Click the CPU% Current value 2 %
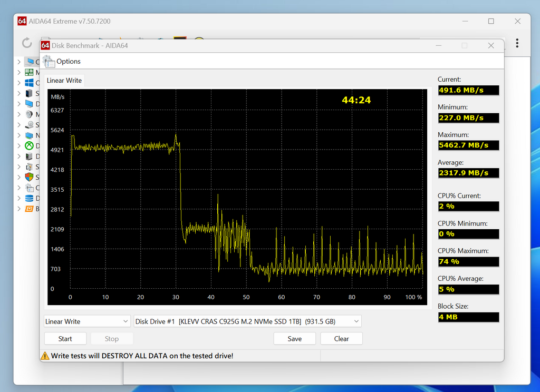 coord(468,206)
